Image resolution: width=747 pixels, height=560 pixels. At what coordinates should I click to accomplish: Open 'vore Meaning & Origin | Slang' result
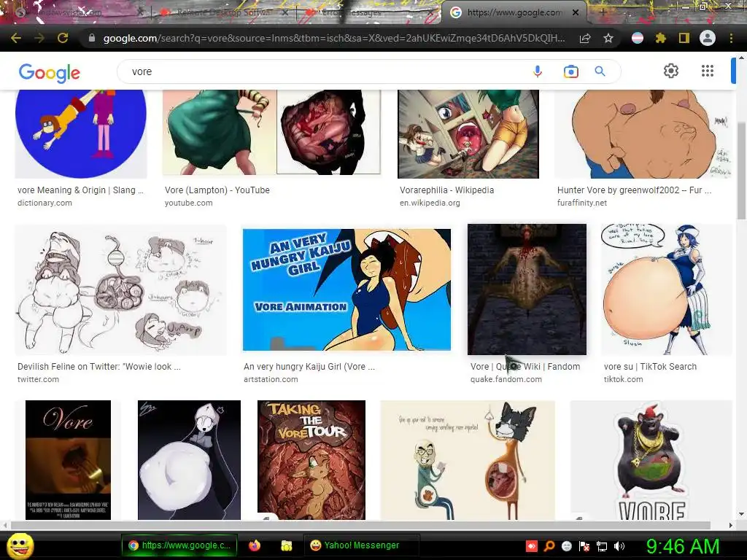coord(80,190)
